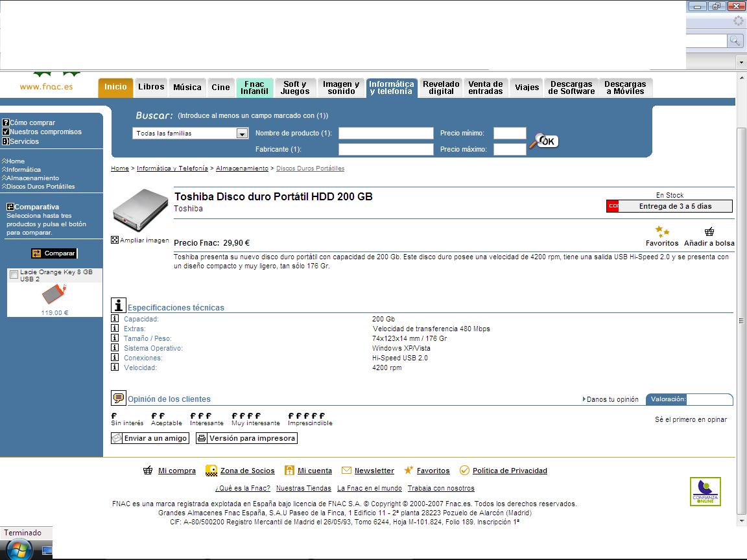Screen dimensions: 747x560
Task: Focus the Precio máximo field
Action: [510, 149]
